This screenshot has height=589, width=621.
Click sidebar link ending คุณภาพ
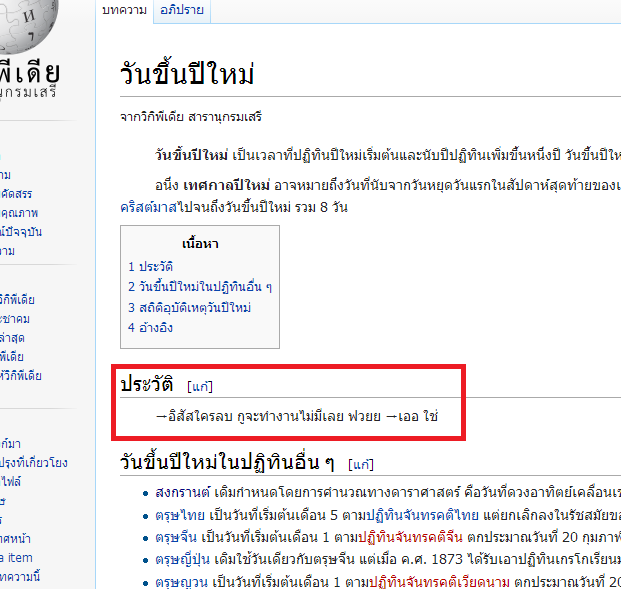pyautogui.click(x=19, y=213)
